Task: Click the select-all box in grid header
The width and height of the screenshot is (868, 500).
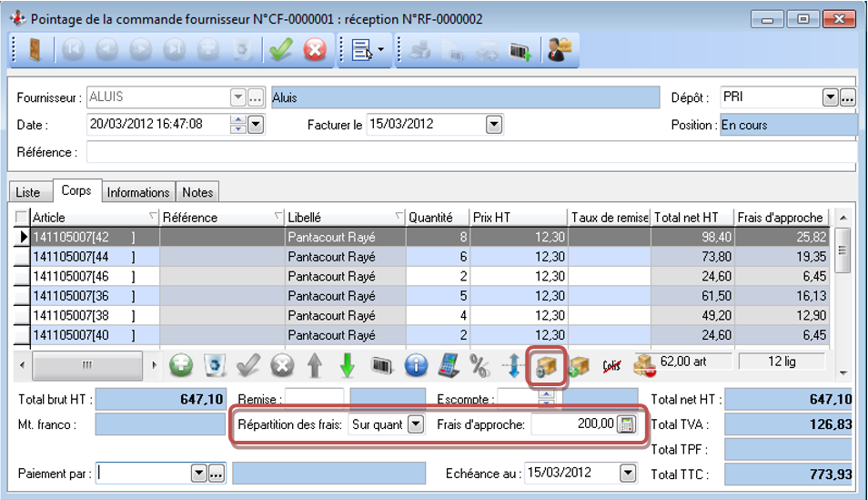Action: point(23,217)
